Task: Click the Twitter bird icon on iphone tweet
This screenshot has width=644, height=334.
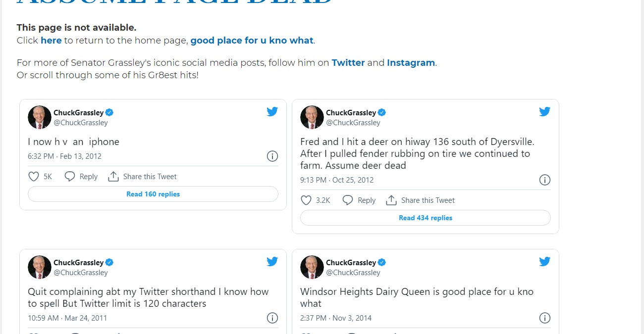Action: [272, 112]
